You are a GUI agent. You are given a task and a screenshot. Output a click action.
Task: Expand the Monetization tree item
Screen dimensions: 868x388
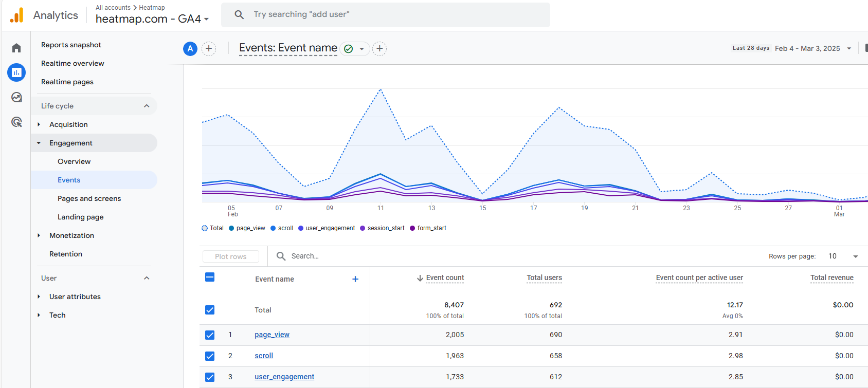coord(39,235)
